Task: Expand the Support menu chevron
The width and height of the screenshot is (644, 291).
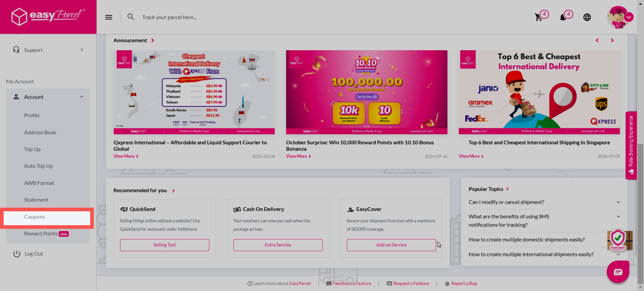Action: [82, 50]
